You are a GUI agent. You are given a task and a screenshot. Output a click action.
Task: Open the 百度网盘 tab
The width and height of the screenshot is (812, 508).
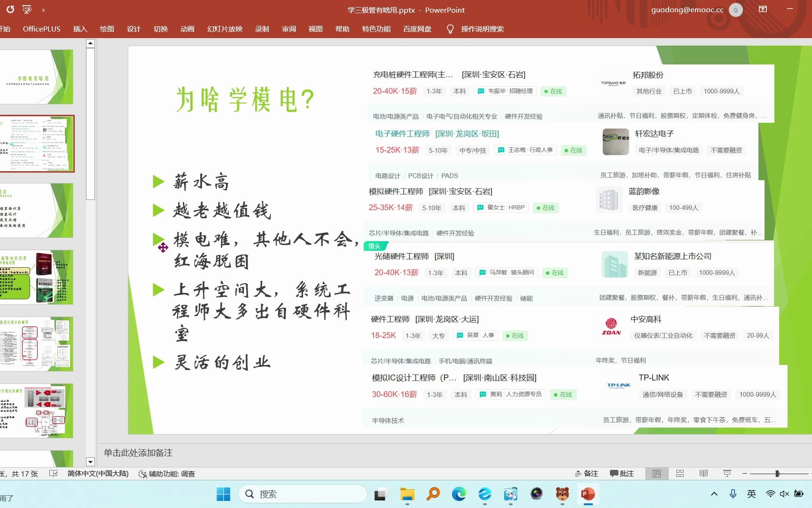(417, 29)
